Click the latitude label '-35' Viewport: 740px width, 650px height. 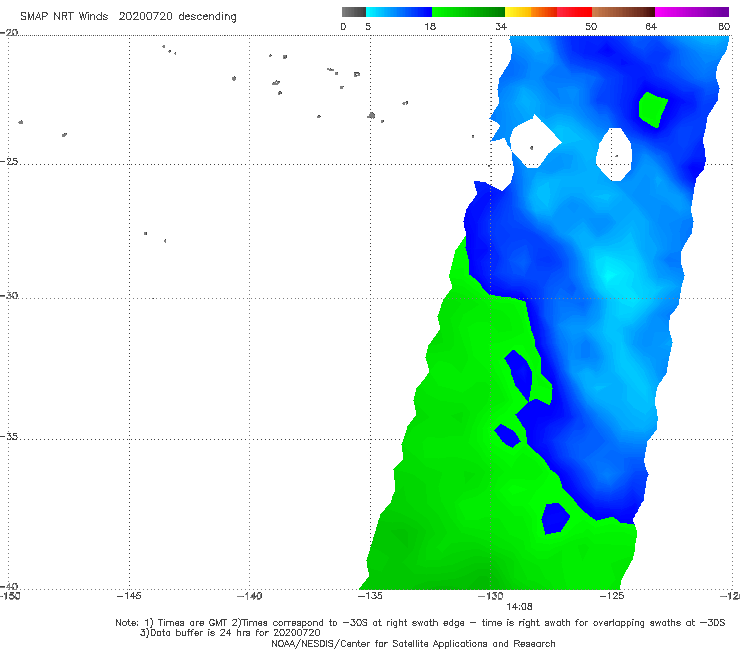9,436
